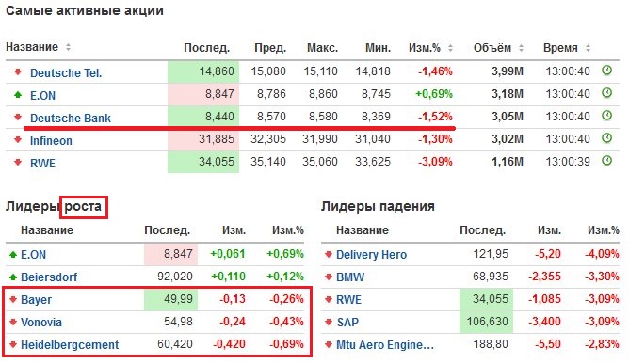Click the clock icon in Infineon row
This screenshot has width=629, height=364.
[x=607, y=138]
